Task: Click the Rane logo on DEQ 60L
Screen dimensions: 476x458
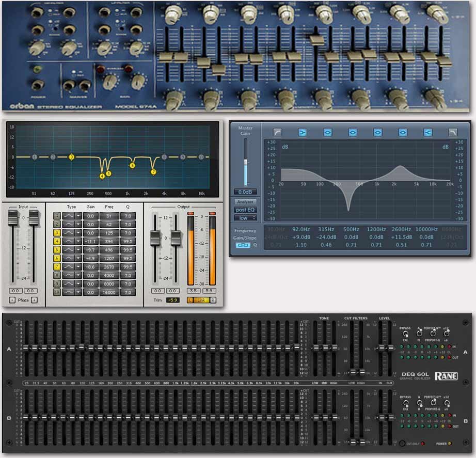Action: 446,376
